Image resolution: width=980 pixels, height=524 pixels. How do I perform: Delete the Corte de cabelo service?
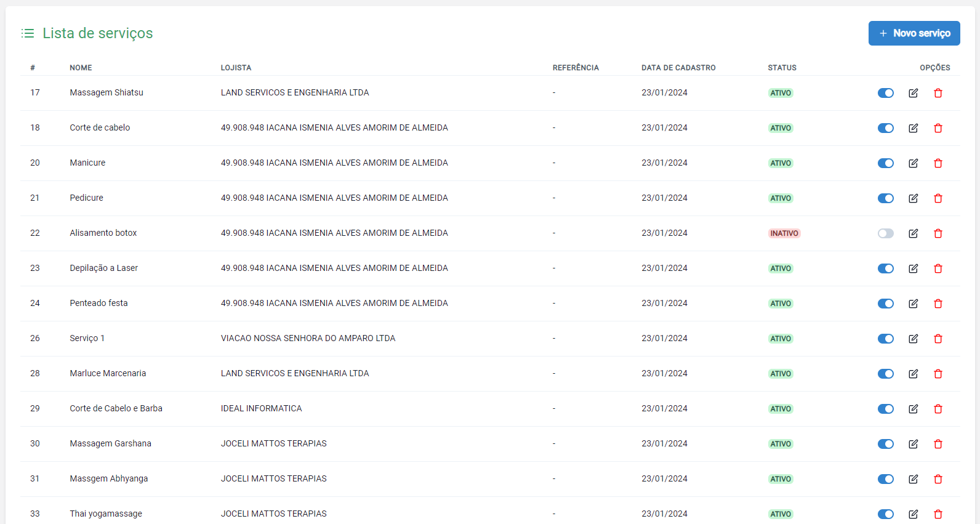938,128
